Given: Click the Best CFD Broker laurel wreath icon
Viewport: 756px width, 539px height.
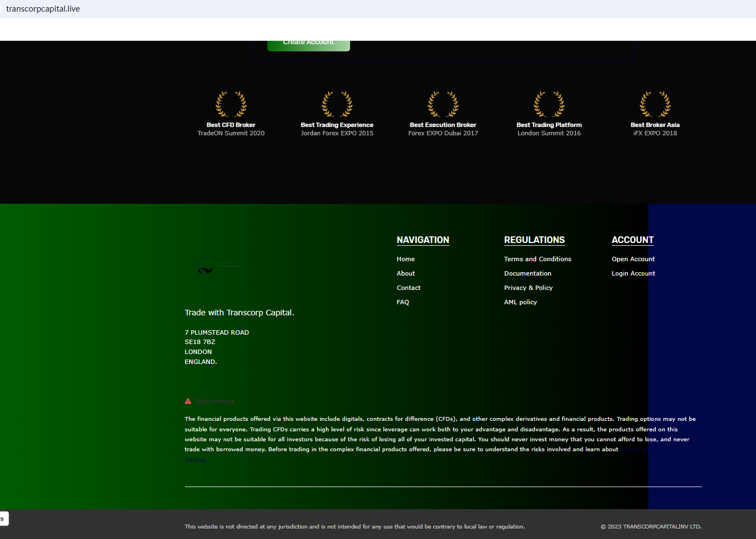Looking at the screenshot, I should point(231,104).
